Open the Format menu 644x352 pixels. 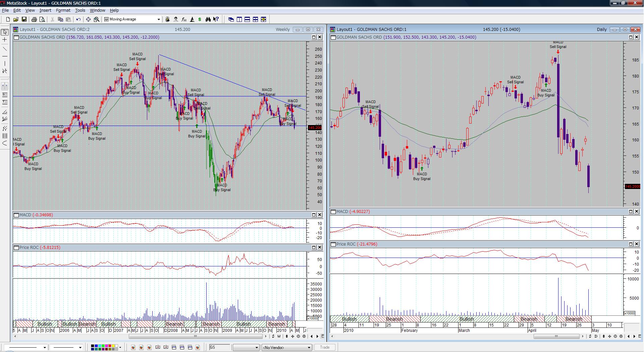[63, 10]
